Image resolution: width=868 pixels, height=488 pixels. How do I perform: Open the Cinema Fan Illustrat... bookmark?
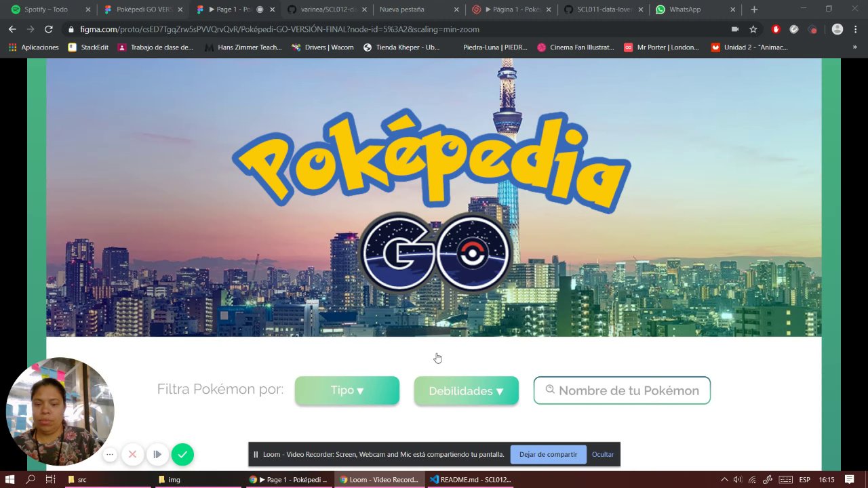[x=576, y=47]
